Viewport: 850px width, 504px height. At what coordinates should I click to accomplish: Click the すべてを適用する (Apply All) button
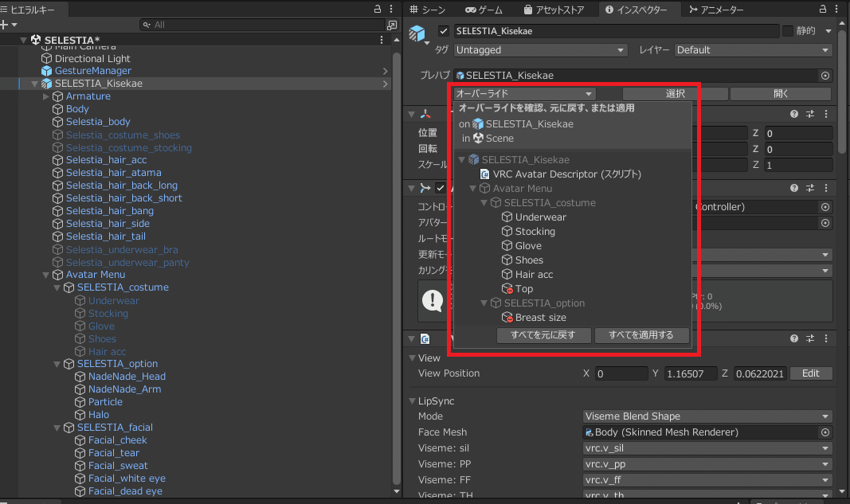(x=642, y=334)
